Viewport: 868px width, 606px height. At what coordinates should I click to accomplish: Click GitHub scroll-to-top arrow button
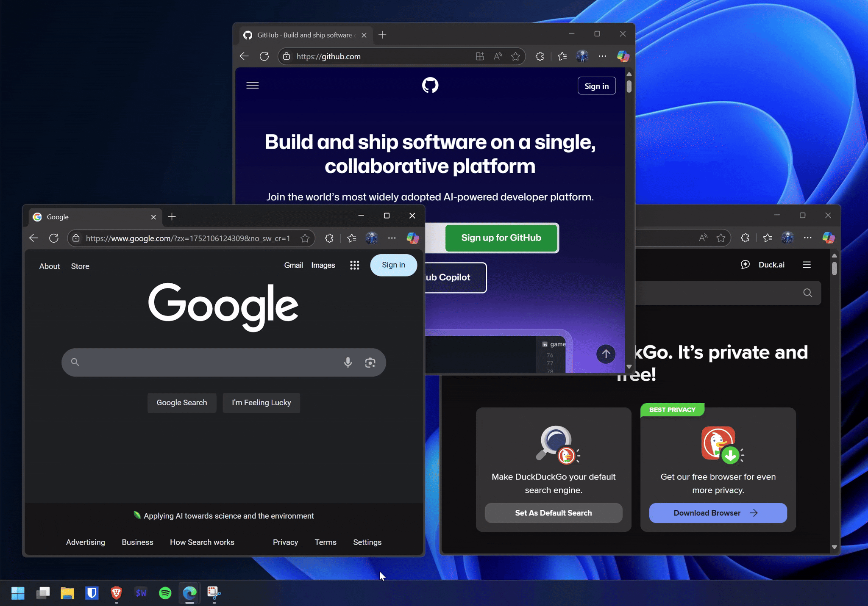pyautogui.click(x=606, y=354)
